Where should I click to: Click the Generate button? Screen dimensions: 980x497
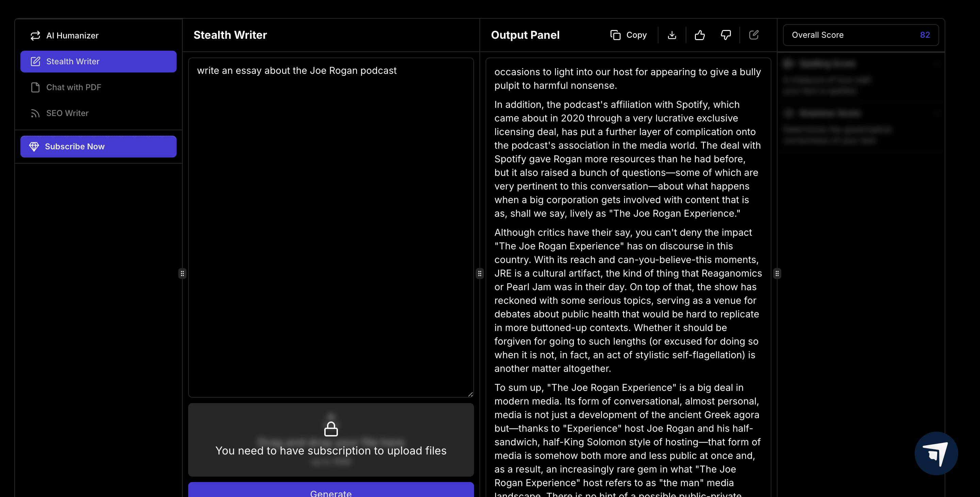[331, 492]
